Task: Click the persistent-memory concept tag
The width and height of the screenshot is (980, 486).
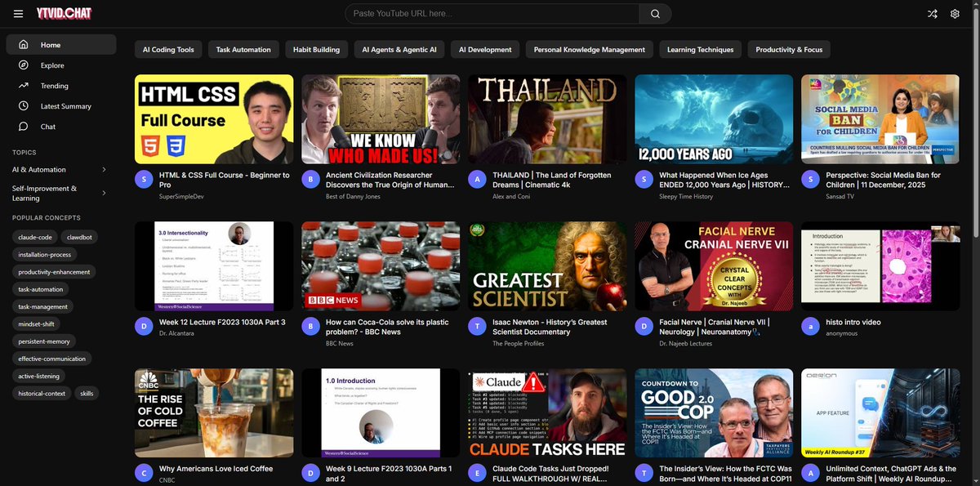Action: 44,341
